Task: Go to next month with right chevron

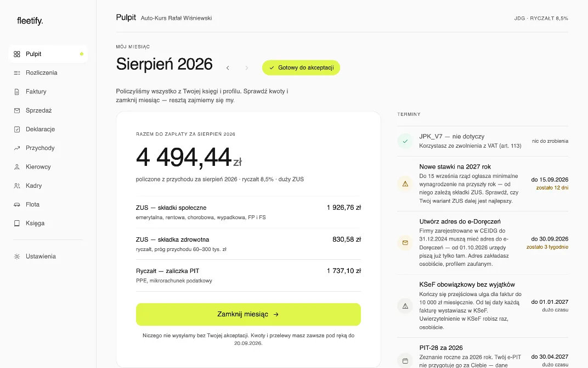Action: (x=246, y=68)
